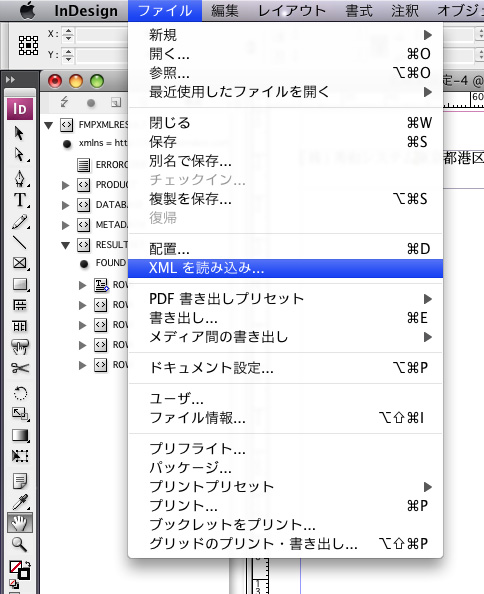
Task: Choose パッケージ... menu item
Action: 286,467
